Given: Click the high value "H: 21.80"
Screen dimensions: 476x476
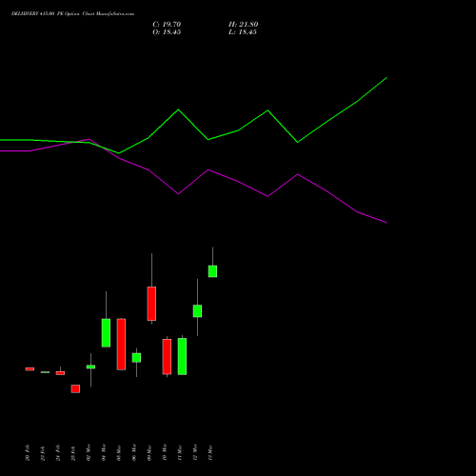Looking at the screenshot, I should click(x=243, y=25).
